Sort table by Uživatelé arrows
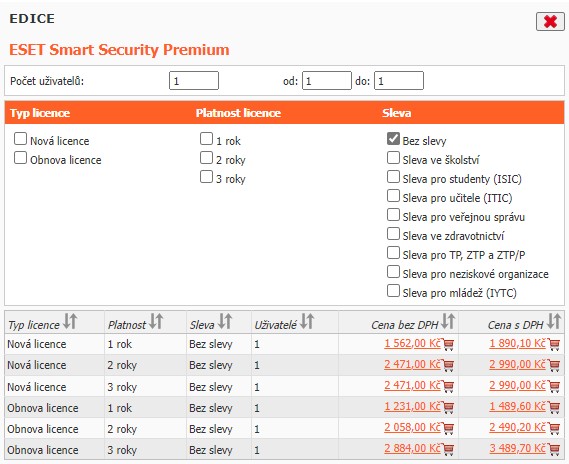This screenshot has height=464, width=569. [x=307, y=321]
